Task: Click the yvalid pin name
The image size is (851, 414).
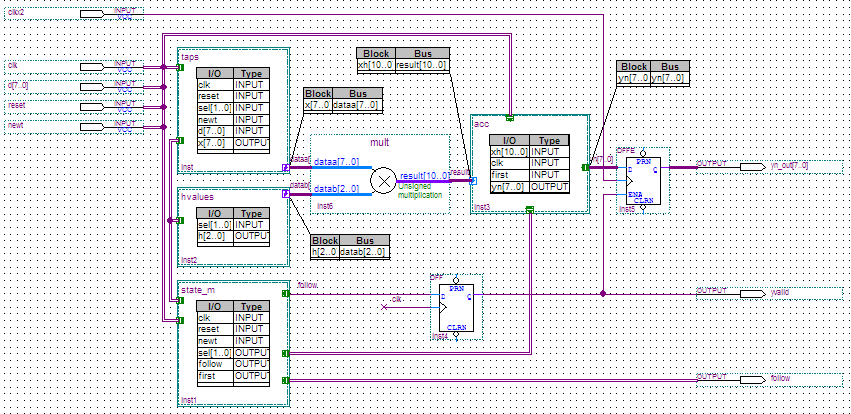Action: pyautogui.click(x=780, y=292)
